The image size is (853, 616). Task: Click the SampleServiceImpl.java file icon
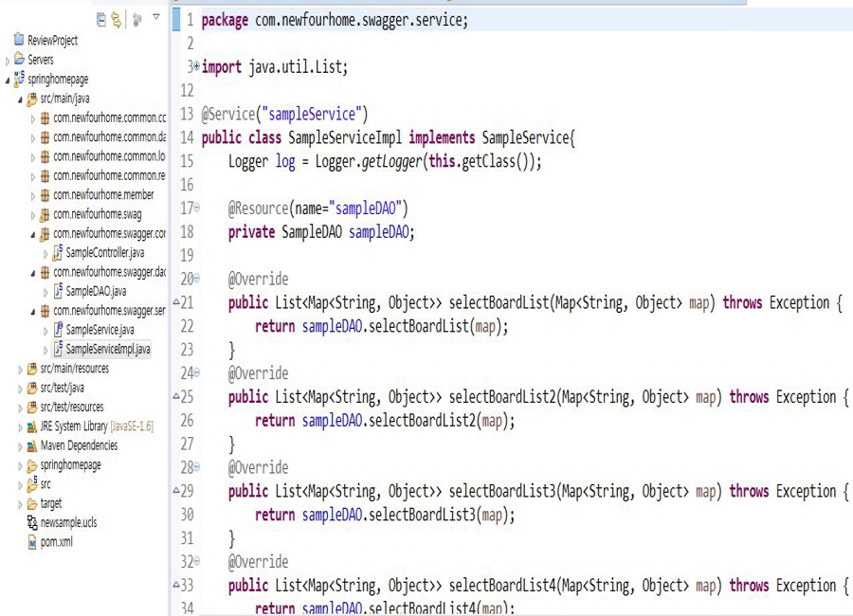(x=58, y=349)
